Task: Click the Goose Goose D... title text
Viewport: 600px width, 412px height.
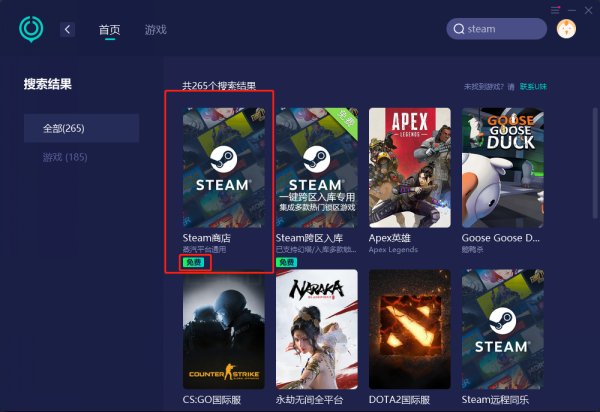Action: (x=501, y=238)
